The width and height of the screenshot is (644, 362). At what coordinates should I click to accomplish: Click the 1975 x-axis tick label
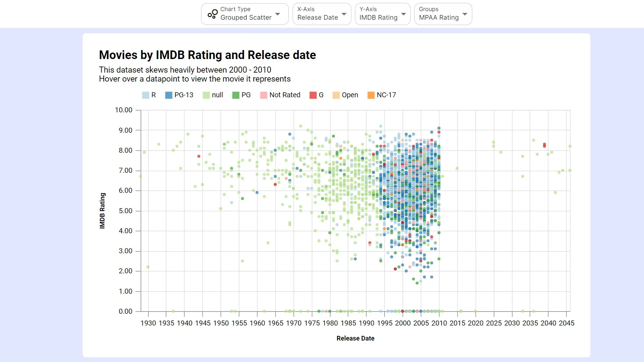tap(312, 323)
